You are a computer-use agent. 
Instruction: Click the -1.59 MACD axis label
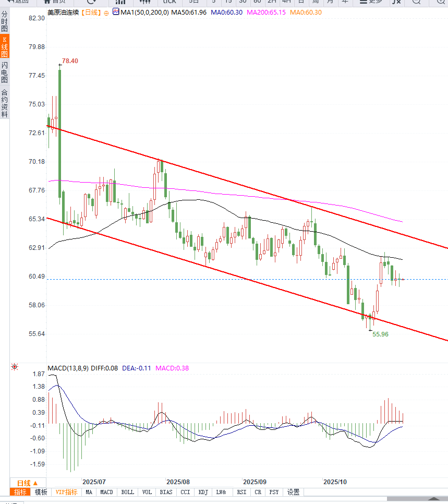[37, 464]
